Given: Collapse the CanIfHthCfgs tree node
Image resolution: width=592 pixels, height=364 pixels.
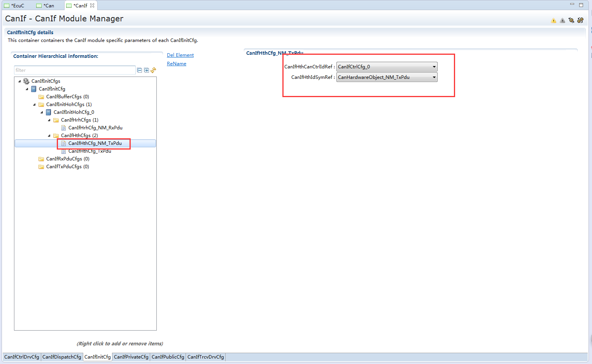Looking at the screenshot, I should 49,136.
